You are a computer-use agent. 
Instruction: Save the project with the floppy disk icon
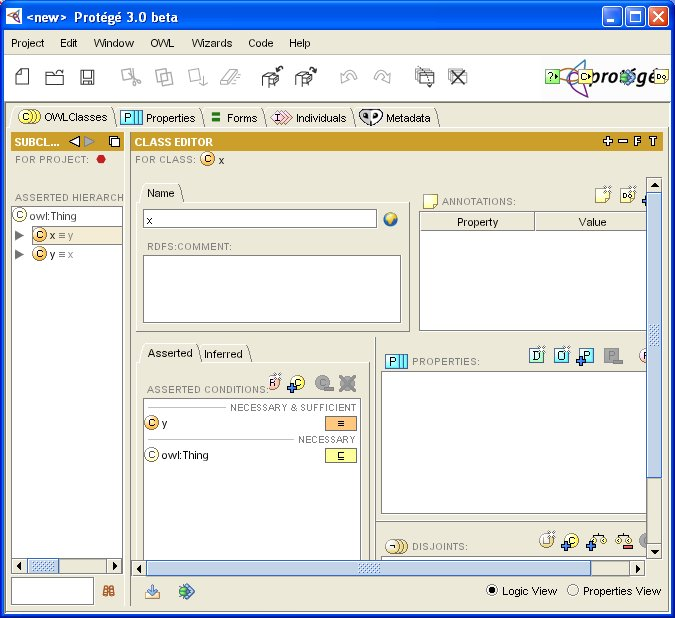coord(87,77)
